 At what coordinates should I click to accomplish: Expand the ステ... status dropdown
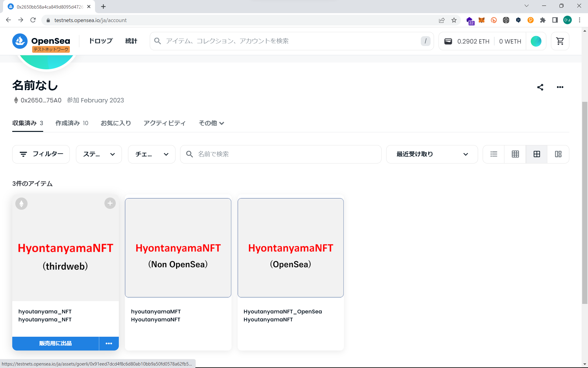click(99, 154)
